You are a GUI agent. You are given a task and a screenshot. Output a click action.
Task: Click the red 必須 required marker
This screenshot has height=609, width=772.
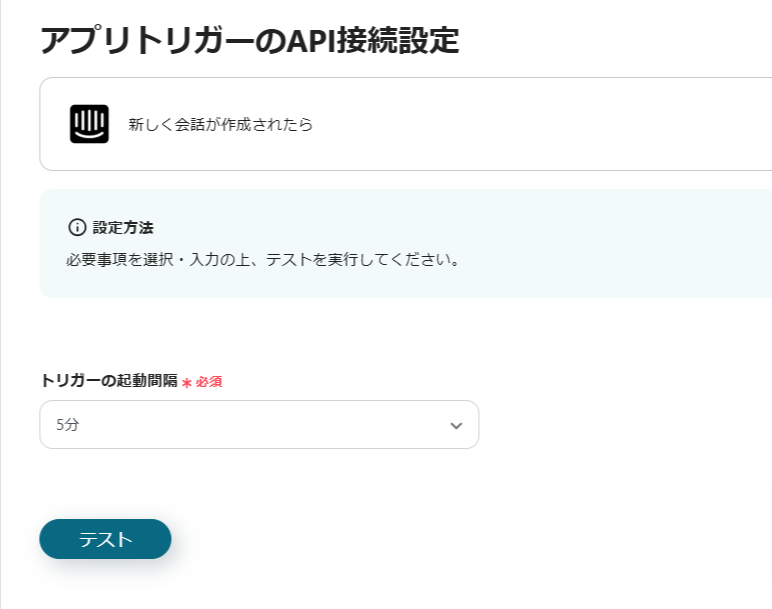click(x=209, y=382)
